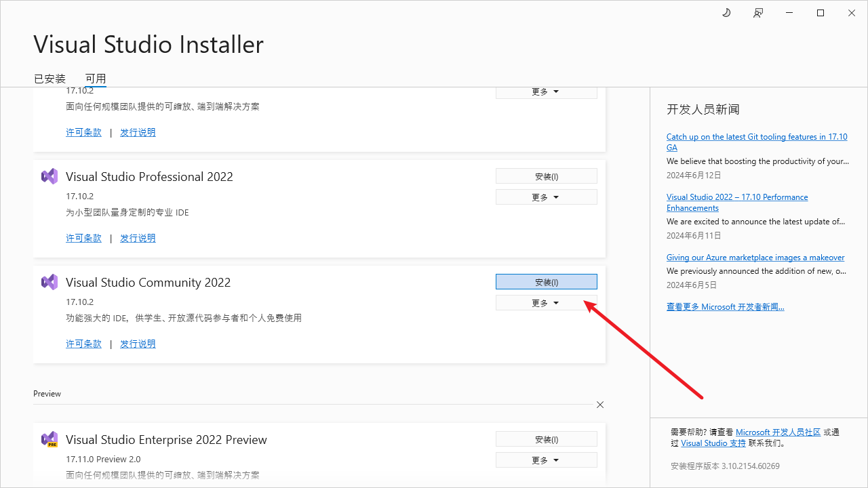Click the feedback icon in title bar

[758, 13]
